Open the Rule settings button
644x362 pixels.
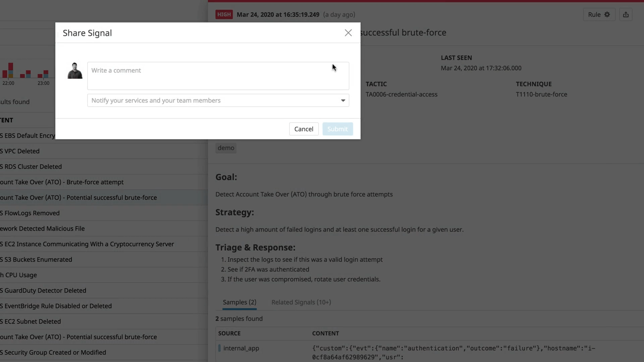coord(599,14)
